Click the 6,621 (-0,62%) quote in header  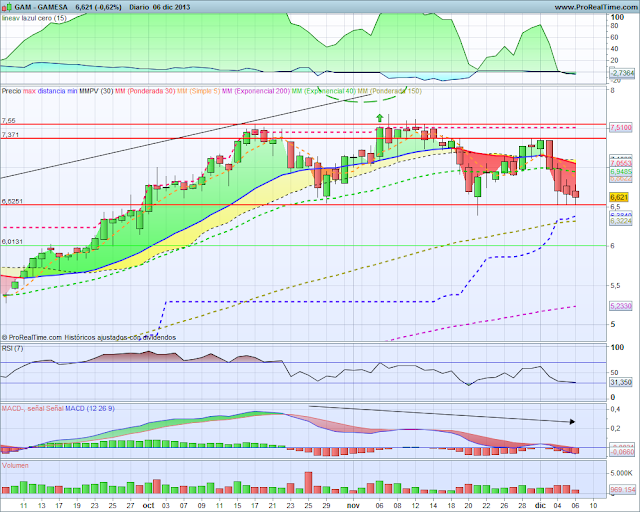click(x=98, y=7)
